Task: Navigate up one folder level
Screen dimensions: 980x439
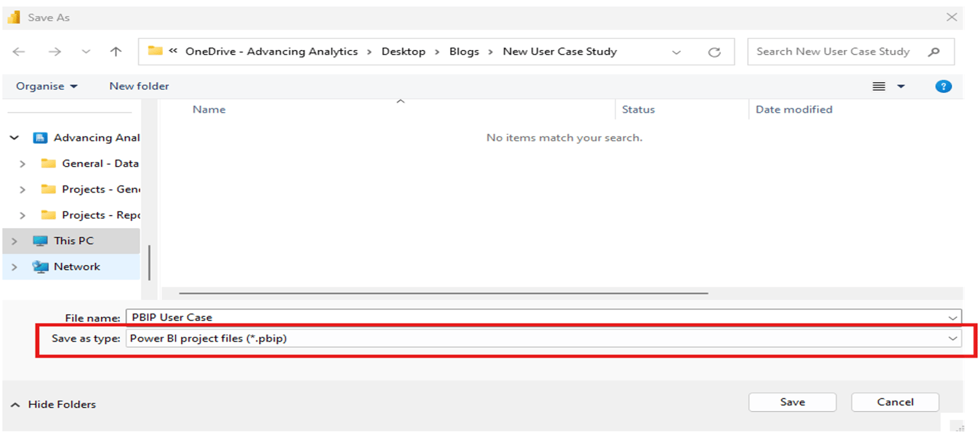Action: tap(115, 51)
